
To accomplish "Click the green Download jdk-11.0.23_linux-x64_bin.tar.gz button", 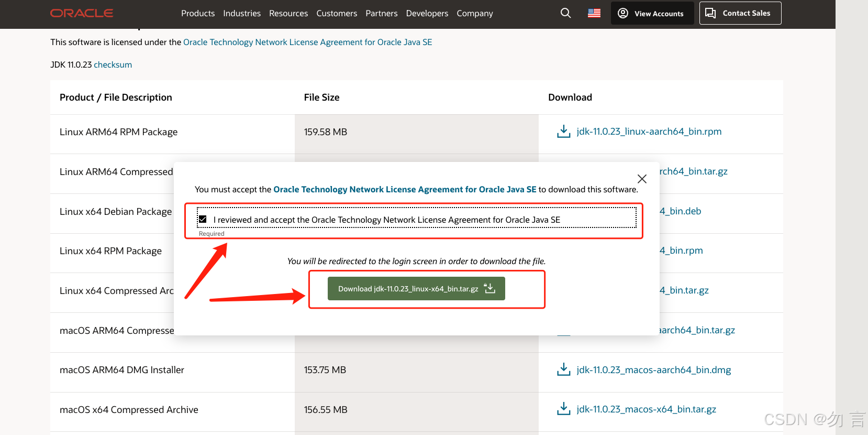I will [416, 289].
